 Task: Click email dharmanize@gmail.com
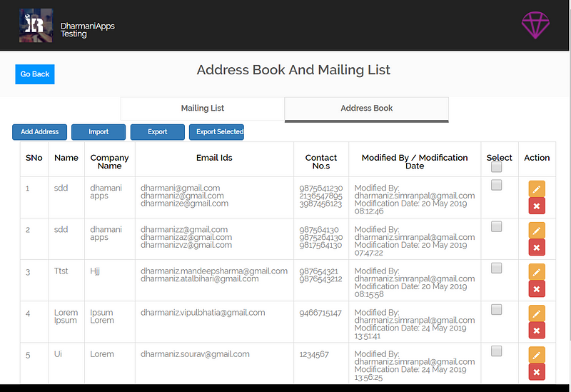[185, 203]
